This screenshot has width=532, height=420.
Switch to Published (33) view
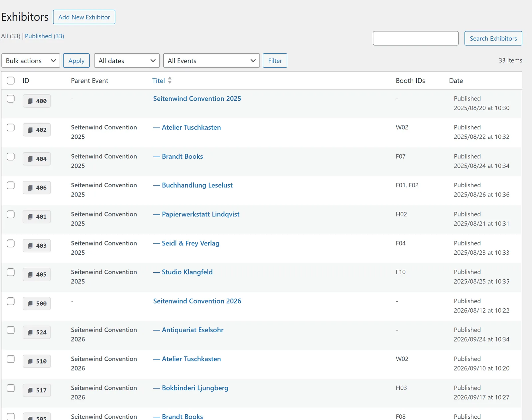[x=45, y=36]
